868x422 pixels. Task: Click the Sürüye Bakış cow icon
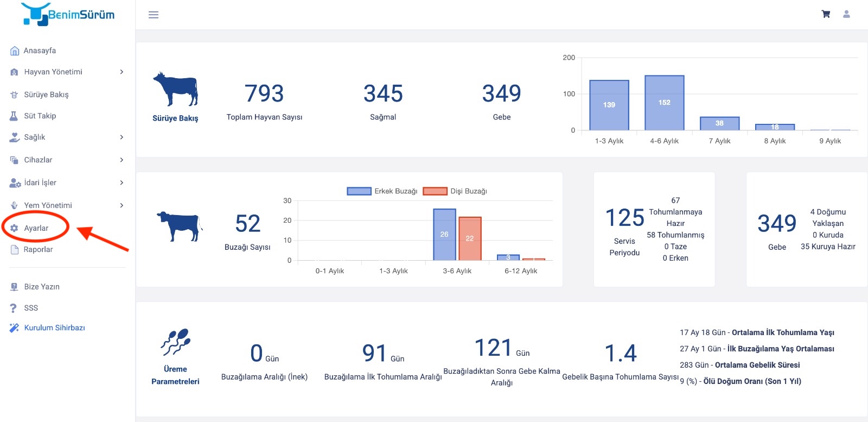coord(175,89)
